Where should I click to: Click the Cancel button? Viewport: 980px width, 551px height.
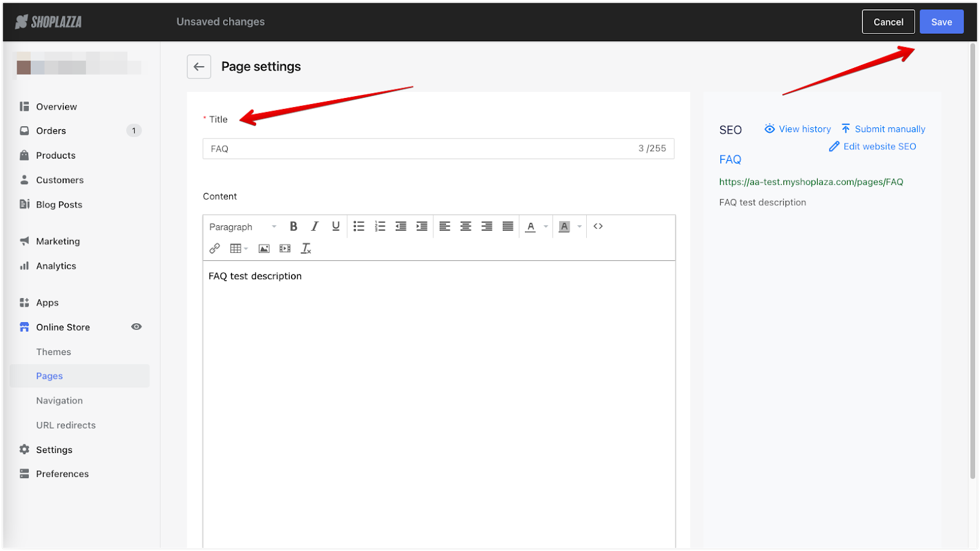[888, 22]
